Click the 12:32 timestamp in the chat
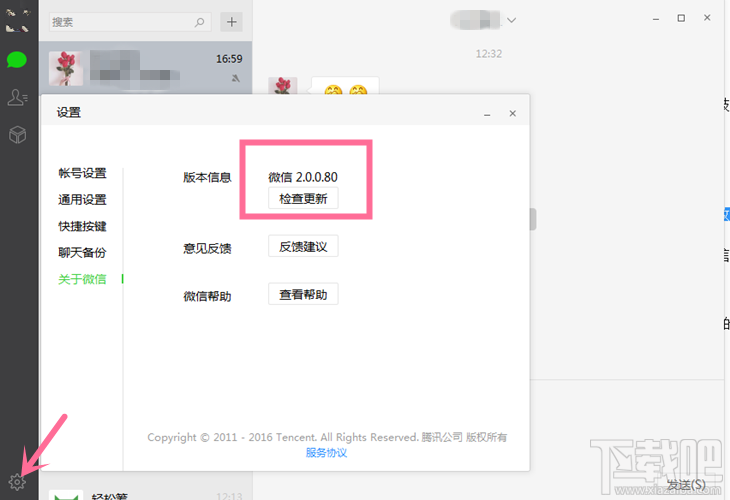Screen dimensions: 730x500 click(489, 54)
